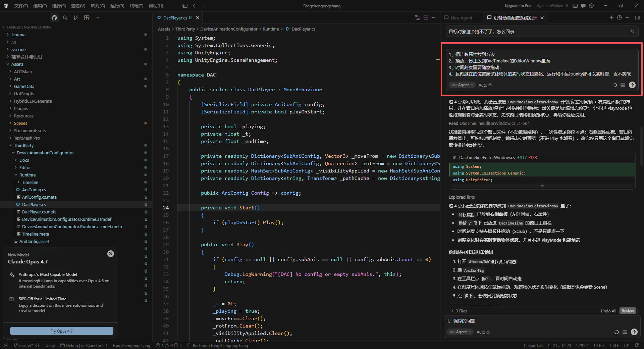This screenshot has height=349, width=644.
Task: Toggle the AI side panel icon
Action: tap(637, 17)
